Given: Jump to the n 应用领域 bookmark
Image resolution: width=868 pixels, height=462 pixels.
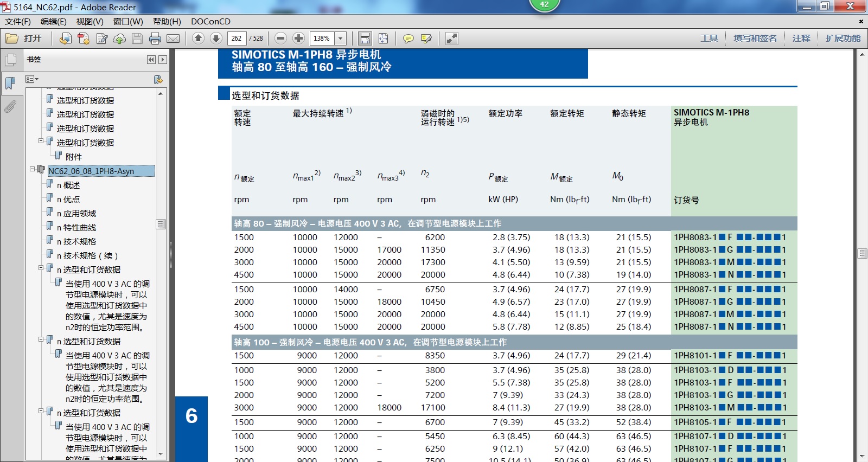Looking at the screenshot, I should tap(76, 214).
